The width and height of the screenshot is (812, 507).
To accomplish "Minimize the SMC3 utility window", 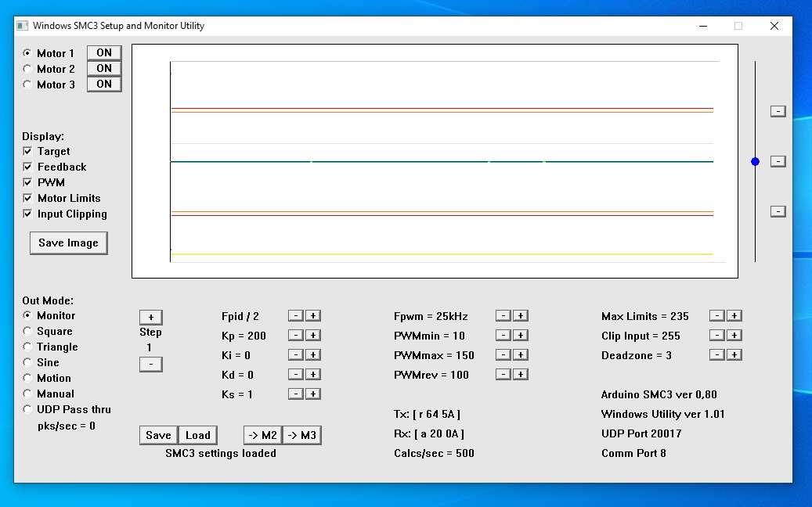I will pyautogui.click(x=702, y=26).
